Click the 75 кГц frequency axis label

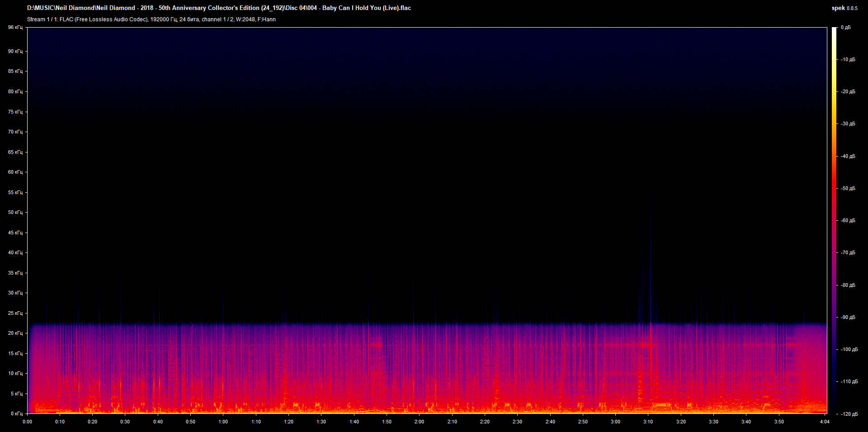[15, 112]
